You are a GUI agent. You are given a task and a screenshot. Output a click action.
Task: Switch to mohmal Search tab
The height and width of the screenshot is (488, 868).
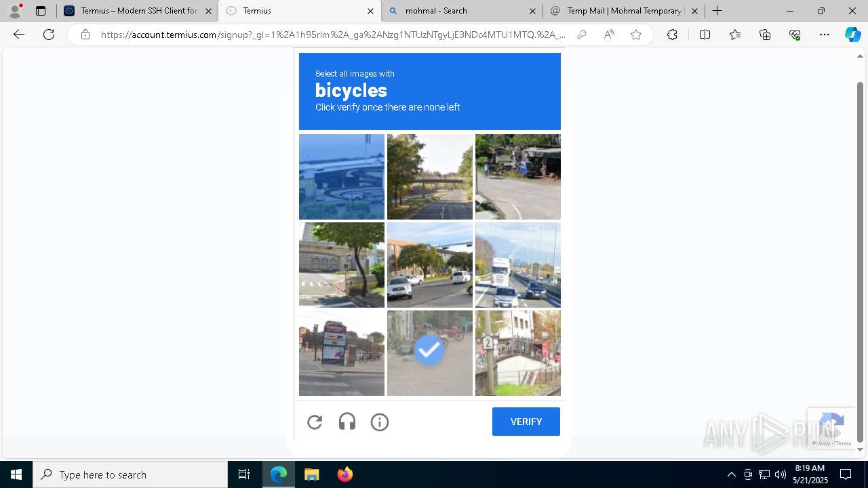click(x=464, y=11)
